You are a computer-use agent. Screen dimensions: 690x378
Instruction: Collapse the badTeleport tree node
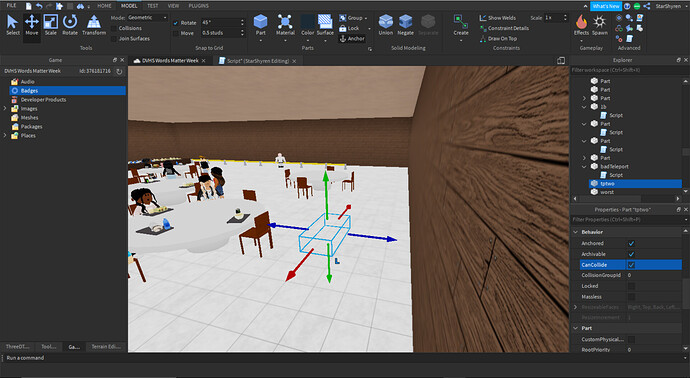[x=584, y=167]
